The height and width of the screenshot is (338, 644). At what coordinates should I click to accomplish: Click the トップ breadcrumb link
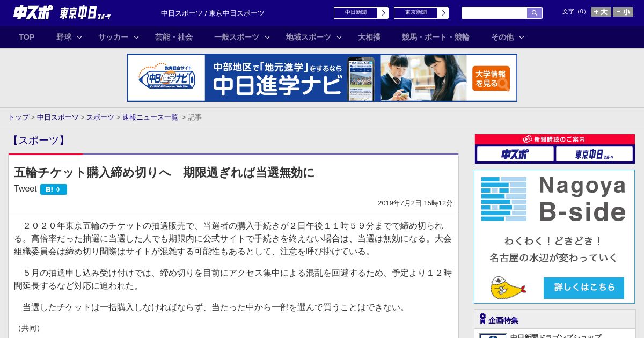[18, 117]
